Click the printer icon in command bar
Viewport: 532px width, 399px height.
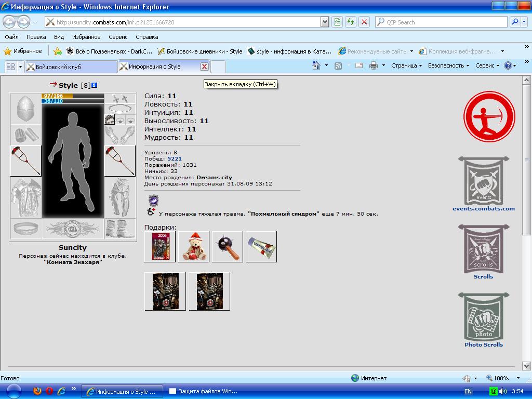coord(373,66)
